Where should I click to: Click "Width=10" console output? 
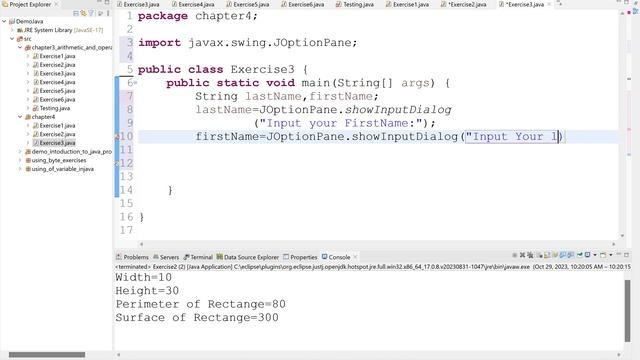(x=144, y=278)
